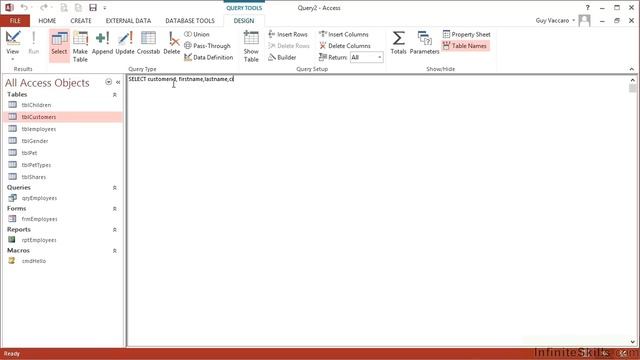Open the FILE tab
The image size is (640, 360).
coord(15,20)
